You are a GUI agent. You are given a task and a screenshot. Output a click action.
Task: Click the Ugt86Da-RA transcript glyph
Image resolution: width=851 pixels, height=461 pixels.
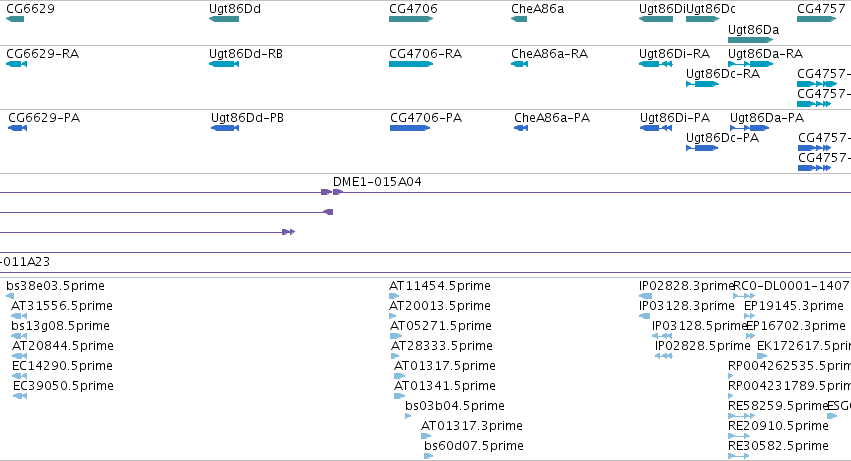coord(750,64)
